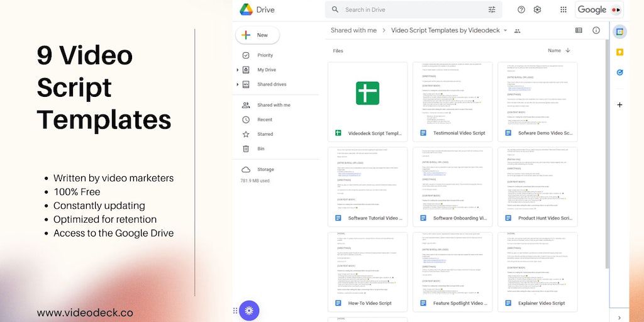Open Shared with me in sidebar
The image size is (644, 322).
click(274, 105)
